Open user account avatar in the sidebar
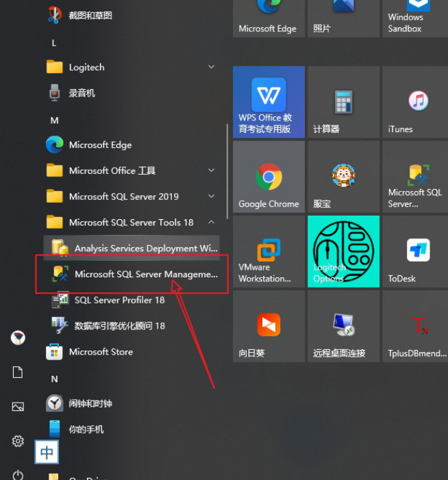Screen dimensions: 448x480 coord(18,338)
